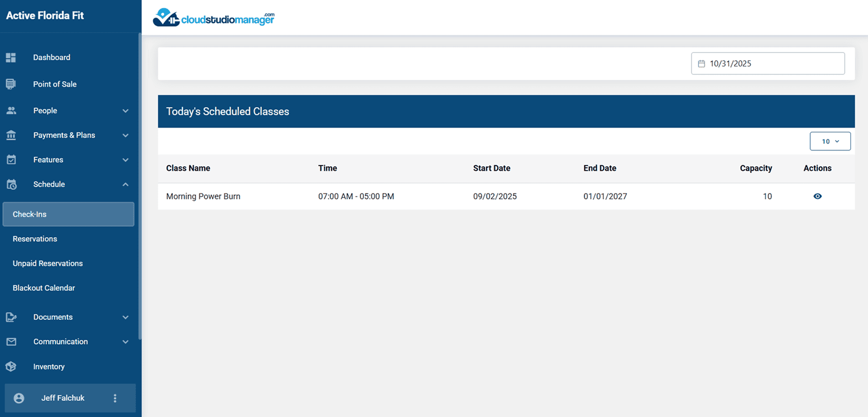Click the sidebar vertical scrollbar
The width and height of the screenshot is (868, 417).
140,182
